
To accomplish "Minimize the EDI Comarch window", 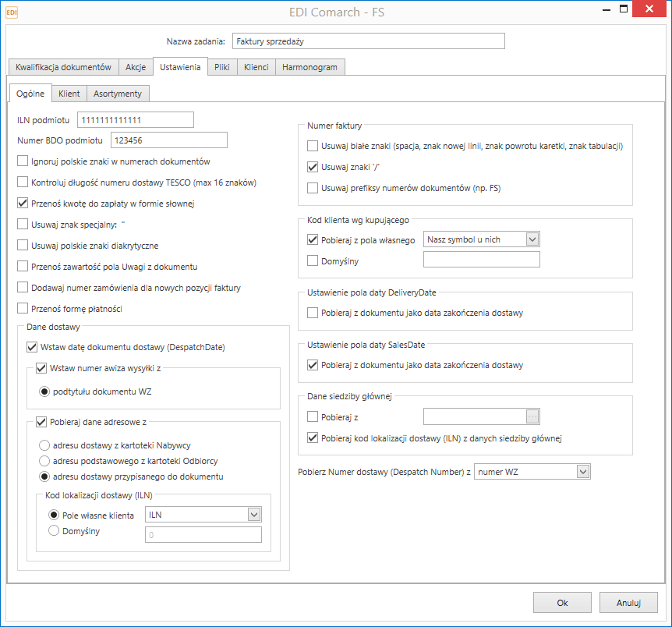I will pos(607,9).
